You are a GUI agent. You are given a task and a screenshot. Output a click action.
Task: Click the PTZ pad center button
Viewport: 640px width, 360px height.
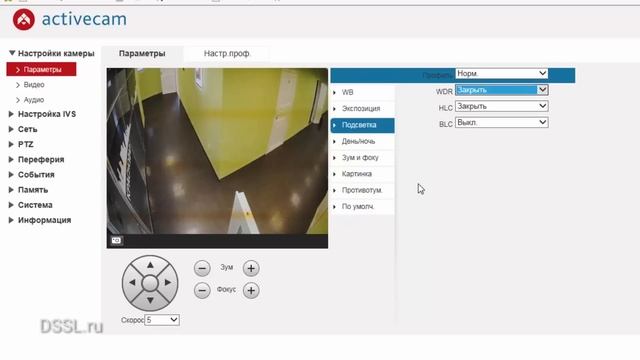point(150,283)
